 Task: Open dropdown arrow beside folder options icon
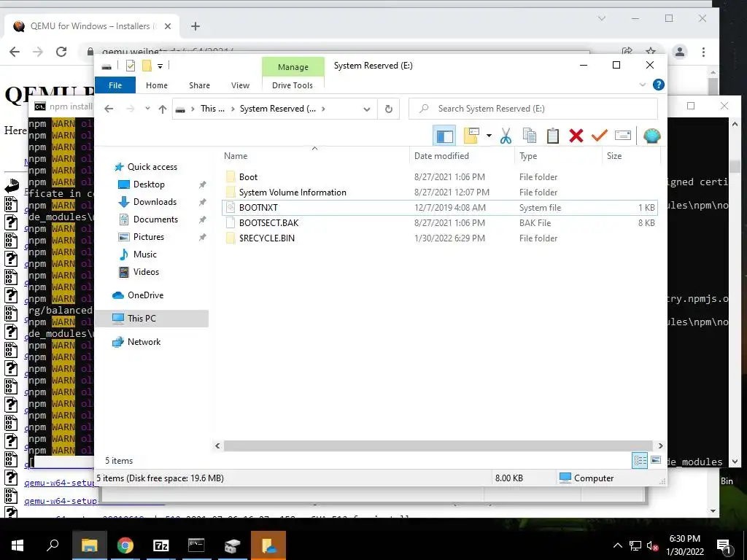click(x=489, y=136)
